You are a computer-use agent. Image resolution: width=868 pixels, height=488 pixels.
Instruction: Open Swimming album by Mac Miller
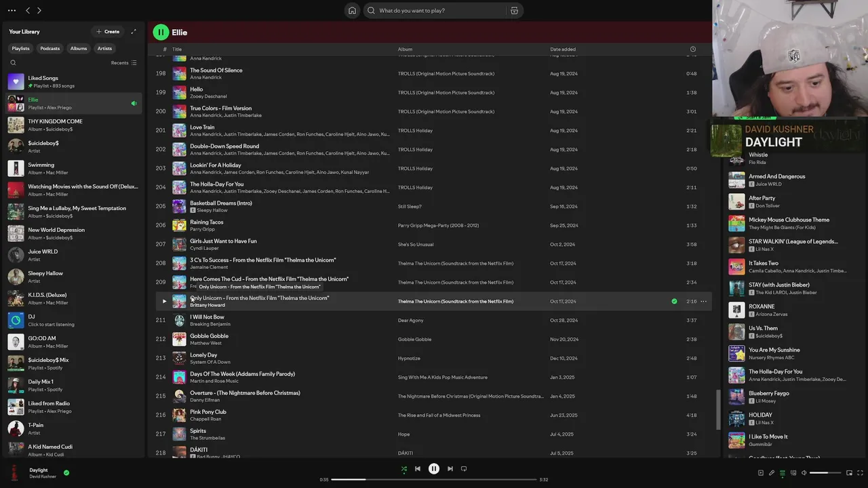click(x=73, y=168)
